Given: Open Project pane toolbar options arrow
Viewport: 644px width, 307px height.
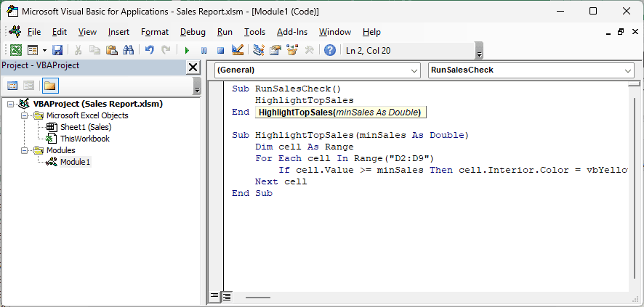Looking at the screenshot, I should [x=197, y=86].
